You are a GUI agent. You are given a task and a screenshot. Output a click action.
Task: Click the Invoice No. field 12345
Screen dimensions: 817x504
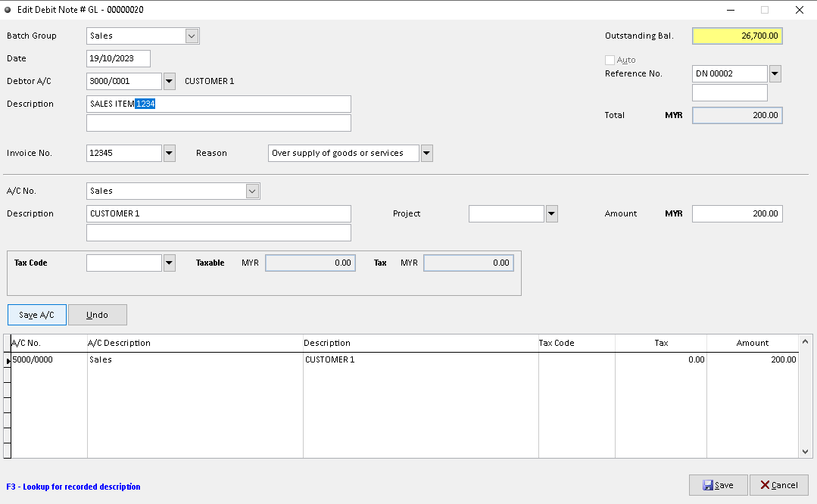point(124,153)
